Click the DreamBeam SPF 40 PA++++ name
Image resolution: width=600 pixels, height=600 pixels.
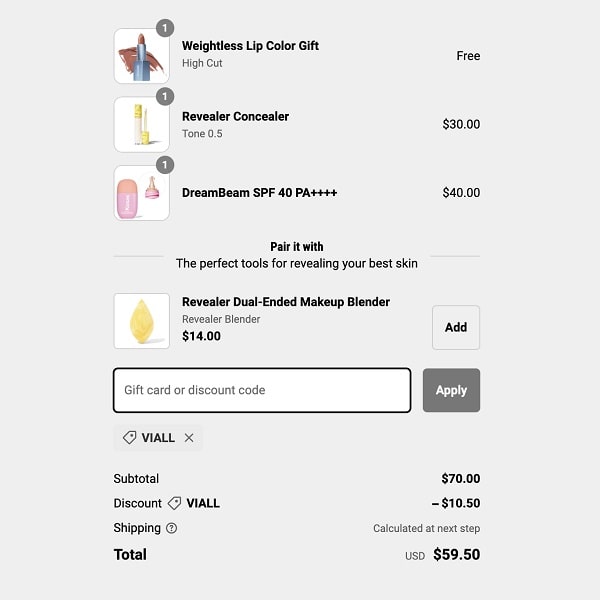260,192
